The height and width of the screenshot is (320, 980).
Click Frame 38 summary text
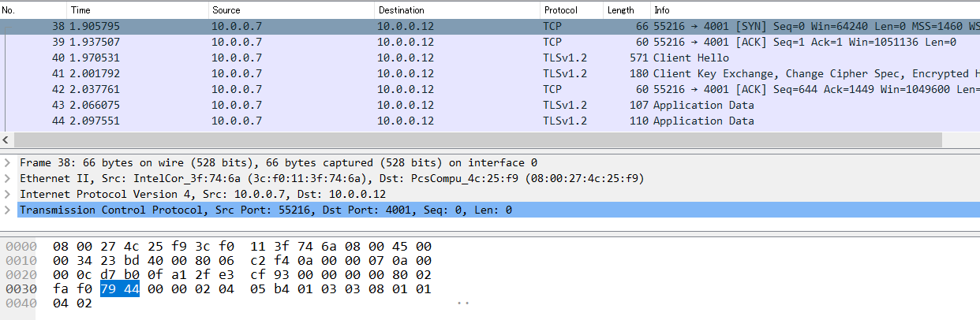click(x=279, y=162)
